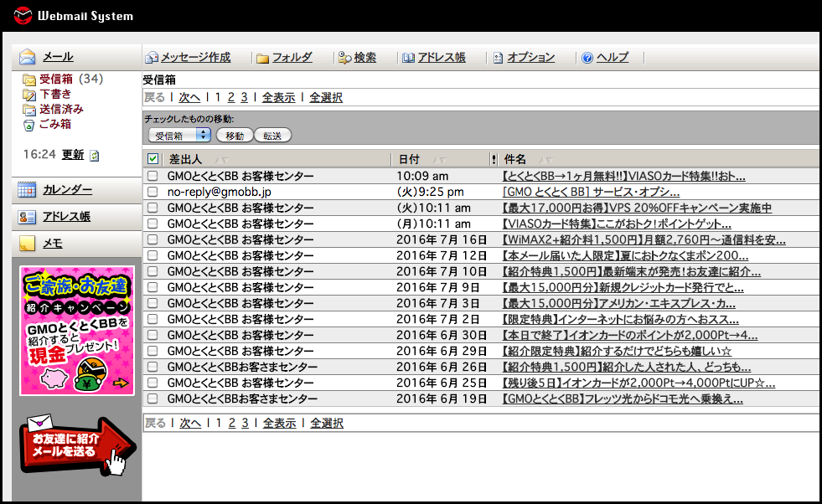Click the カレンダー calendar icon

tap(27, 190)
